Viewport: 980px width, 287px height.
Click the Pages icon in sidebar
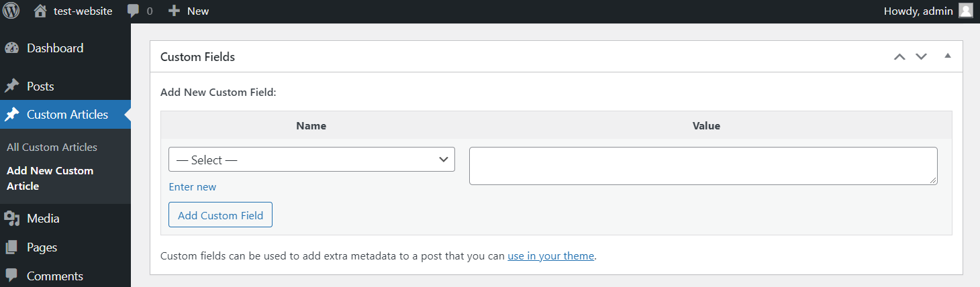click(11, 247)
